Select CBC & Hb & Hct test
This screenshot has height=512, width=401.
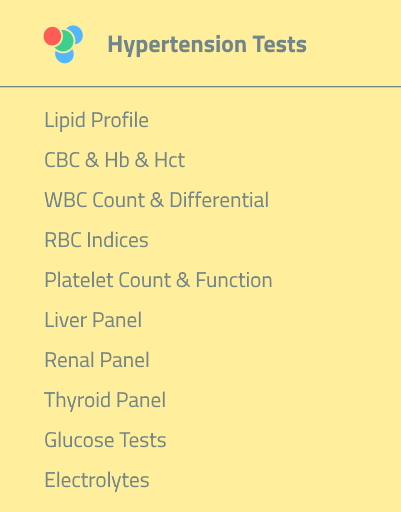tap(114, 160)
